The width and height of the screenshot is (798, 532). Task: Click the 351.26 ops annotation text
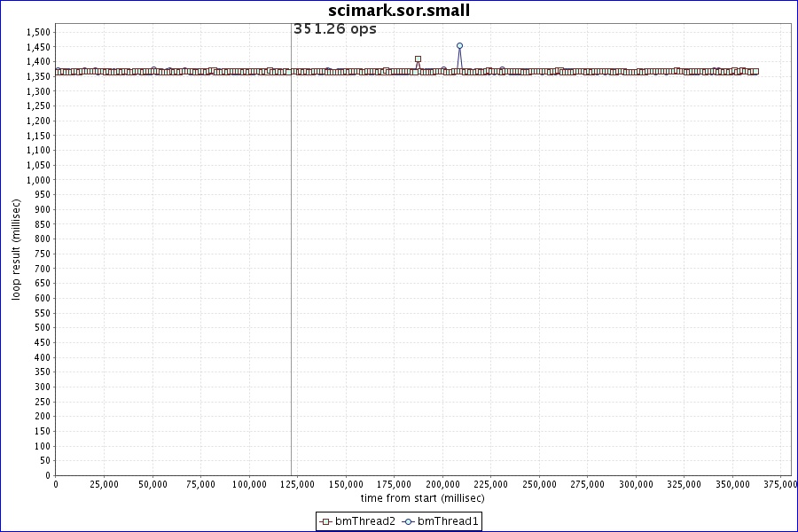(x=335, y=29)
